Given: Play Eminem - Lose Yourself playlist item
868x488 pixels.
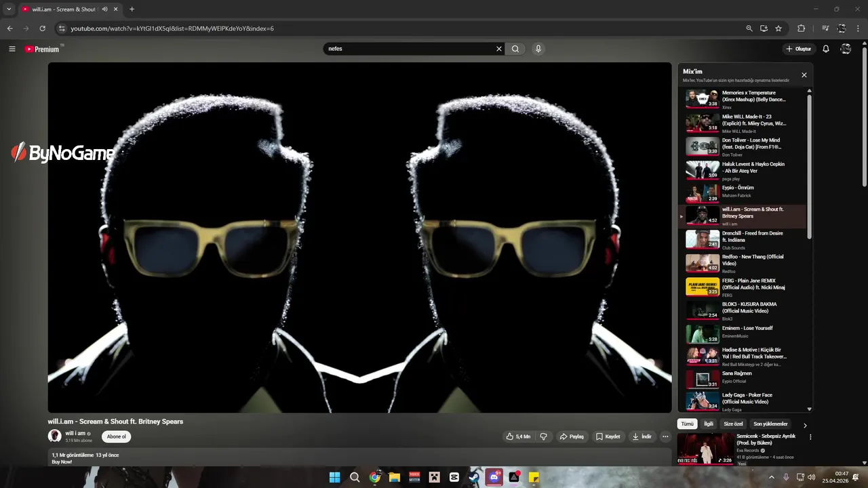Looking at the screenshot, I should (743, 334).
